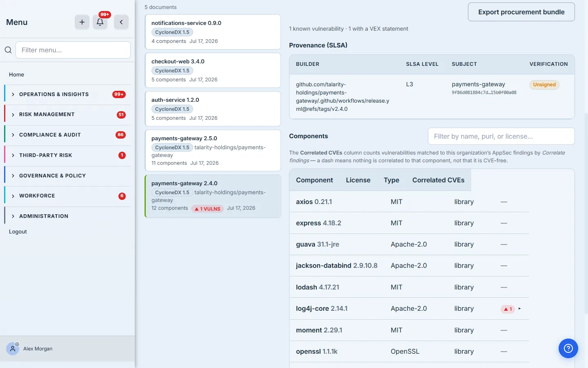Image resolution: width=588 pixels, height=368 pixels.
Task: Click the Alex Morgan user name
Action: pyautogui.click(x=38, y=349)
